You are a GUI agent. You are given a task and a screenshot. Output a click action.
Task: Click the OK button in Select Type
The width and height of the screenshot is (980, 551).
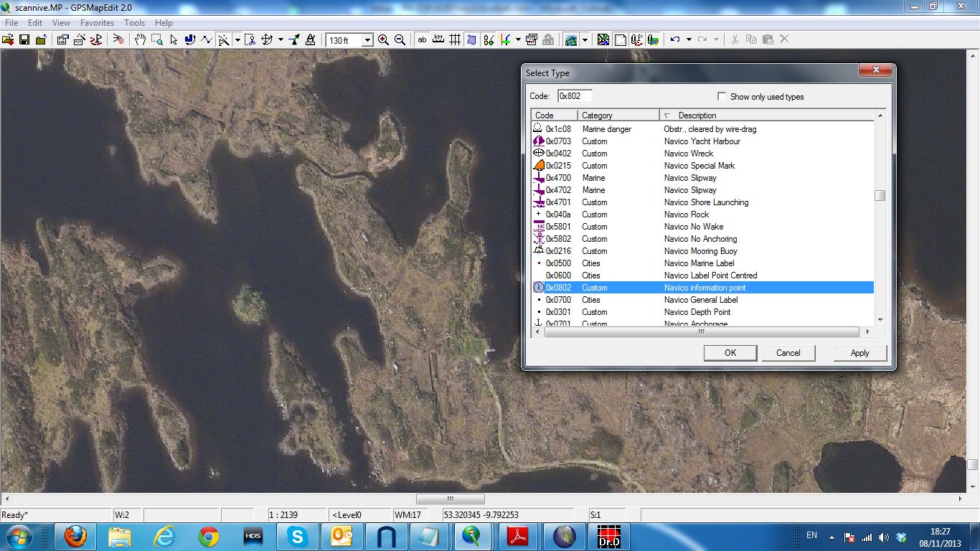tap(730, 353)
